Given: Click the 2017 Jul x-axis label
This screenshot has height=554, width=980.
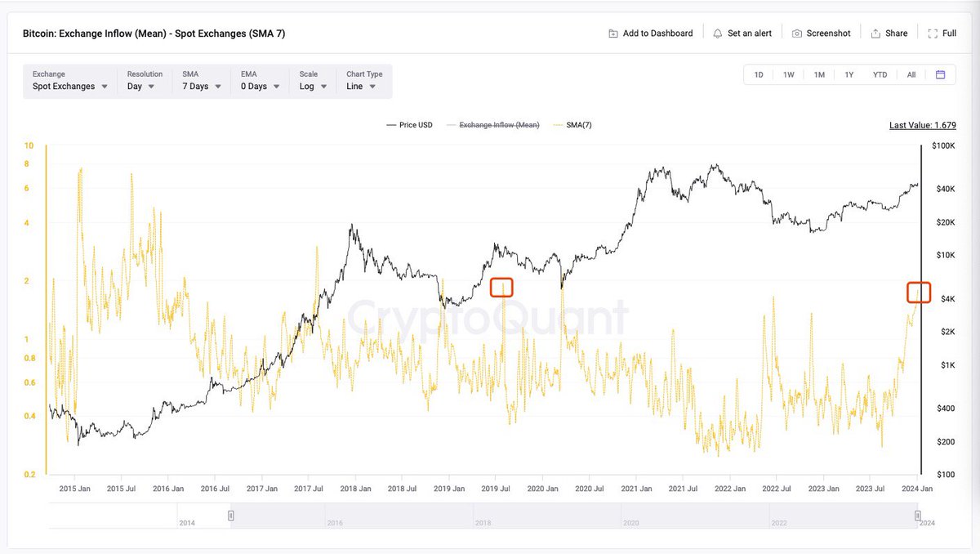Looking at the screenshot, I should (x=308, y=489).
